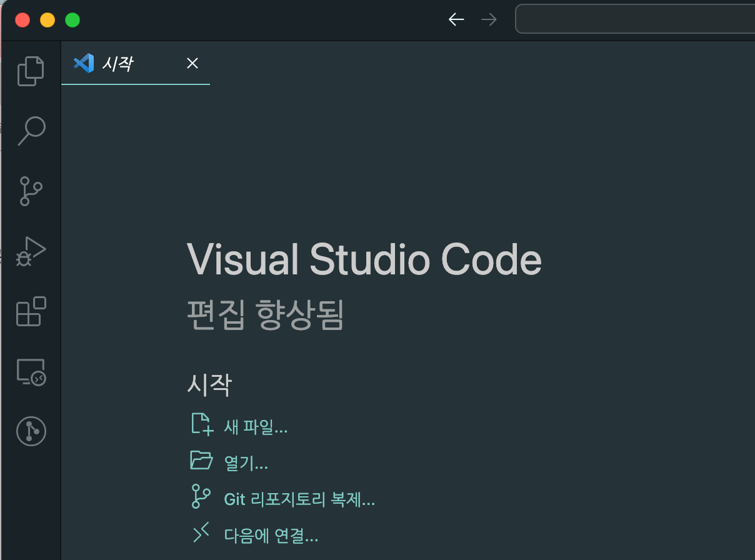
Task: Open the Explorer view in activity bar
Action: pos(31,71)
